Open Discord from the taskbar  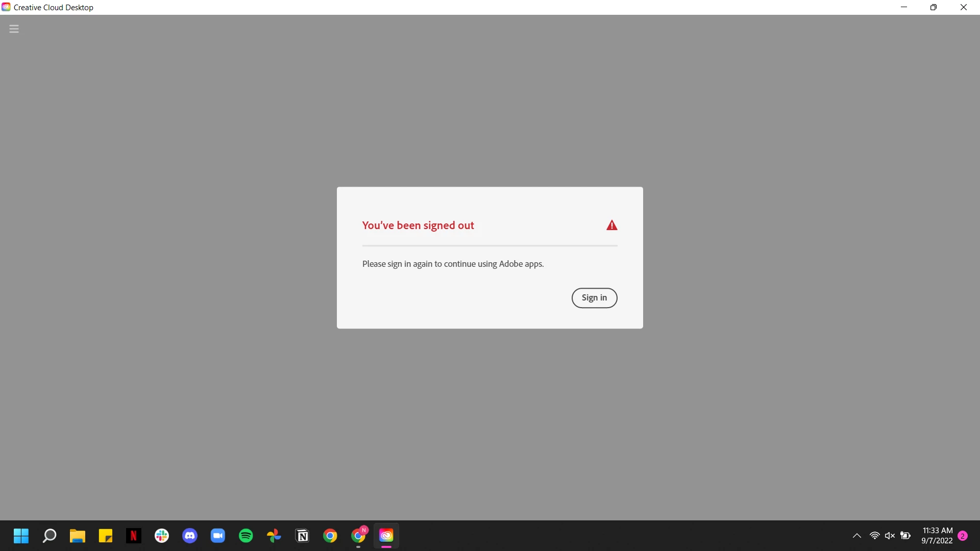190,536
